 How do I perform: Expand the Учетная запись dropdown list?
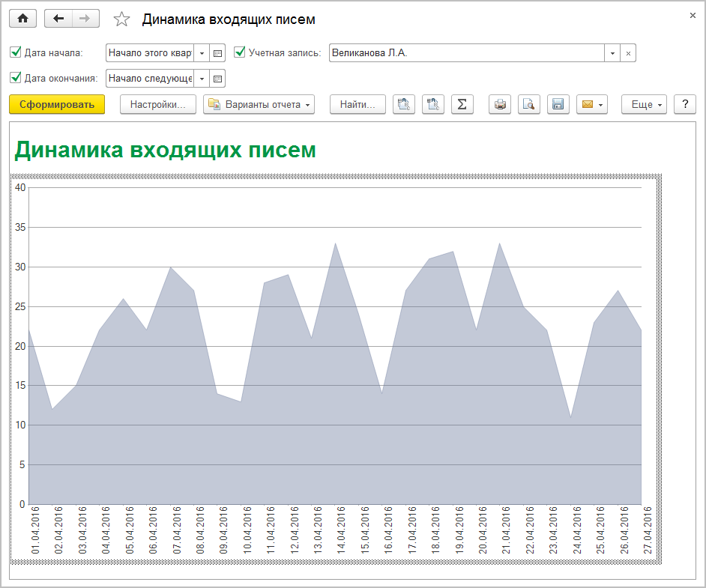pyautogui.click(x=612, y=53)
